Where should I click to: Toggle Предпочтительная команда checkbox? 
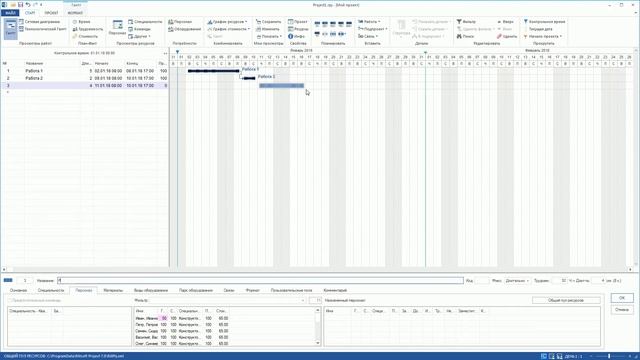coord(10,300)
